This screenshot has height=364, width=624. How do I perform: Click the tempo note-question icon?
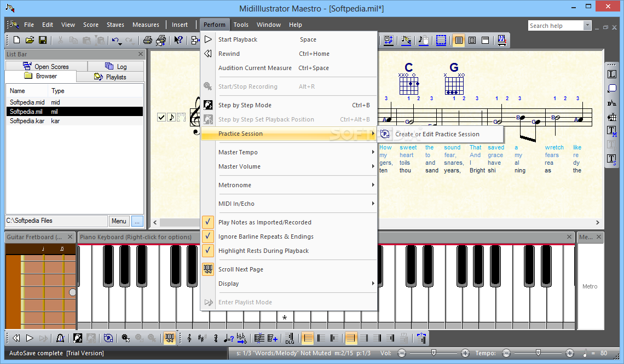(228, 338)
